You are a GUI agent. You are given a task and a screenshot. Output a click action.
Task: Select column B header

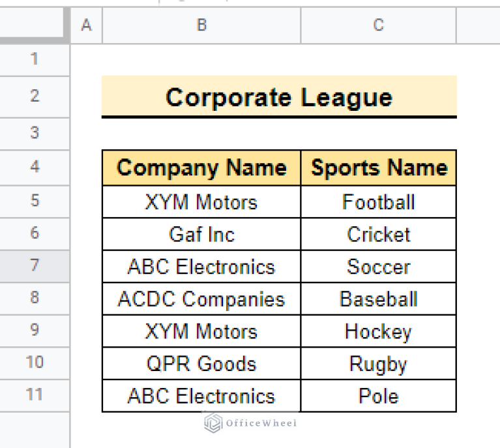pos(201,25)
